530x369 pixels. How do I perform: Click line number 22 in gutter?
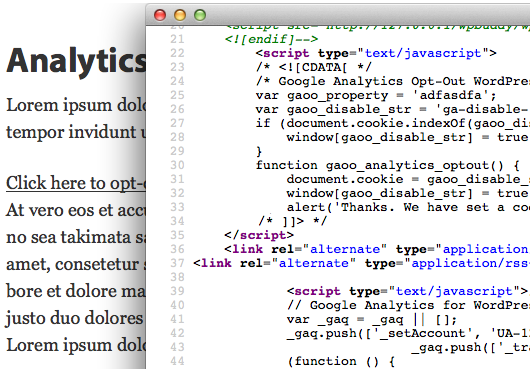177,53
